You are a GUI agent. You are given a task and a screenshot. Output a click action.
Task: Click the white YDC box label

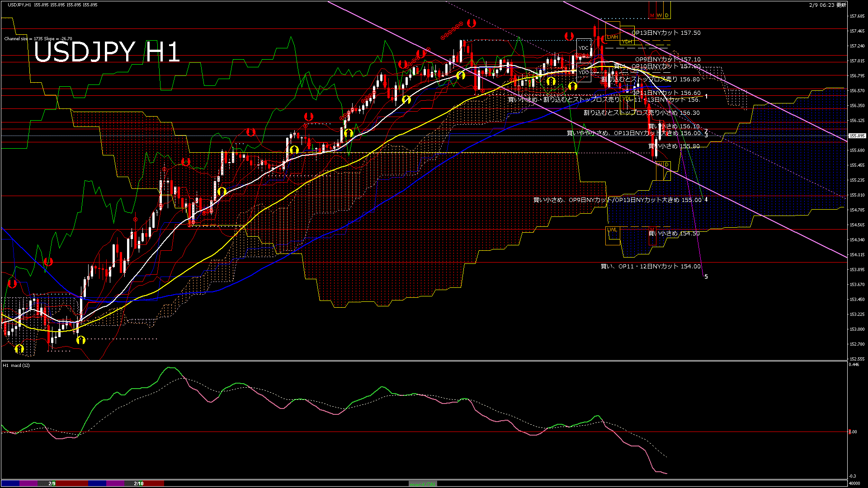click(x=584, y=48)
